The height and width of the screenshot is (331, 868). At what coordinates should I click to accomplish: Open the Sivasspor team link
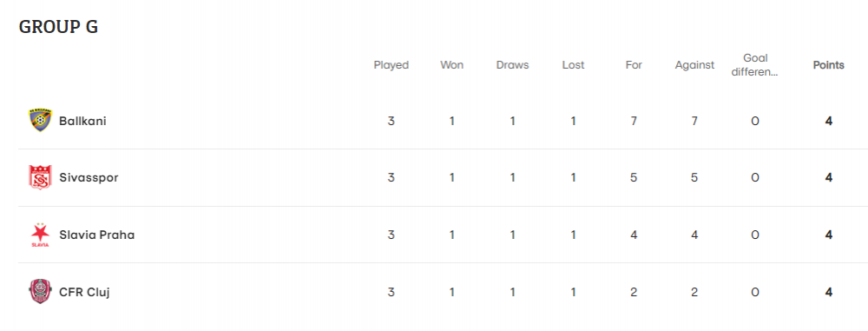click(89, 178)
